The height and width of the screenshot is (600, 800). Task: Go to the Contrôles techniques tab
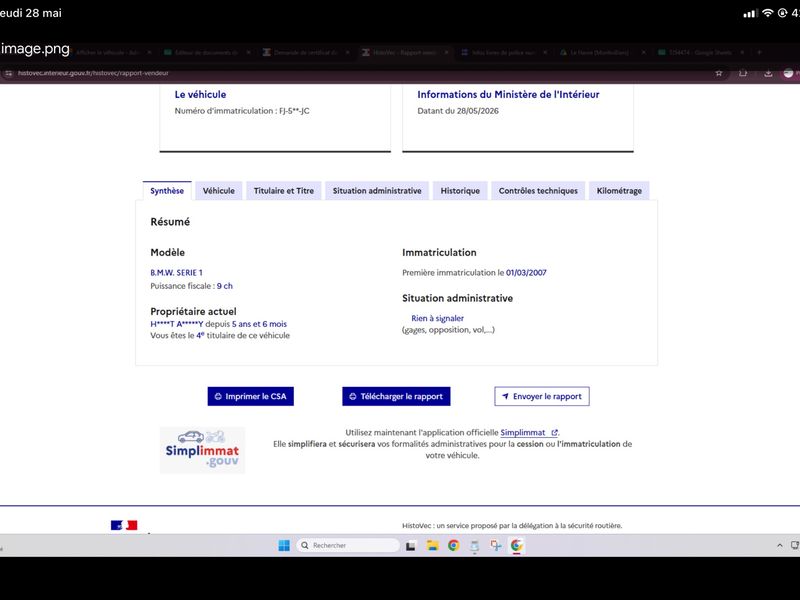coord(538,191)
